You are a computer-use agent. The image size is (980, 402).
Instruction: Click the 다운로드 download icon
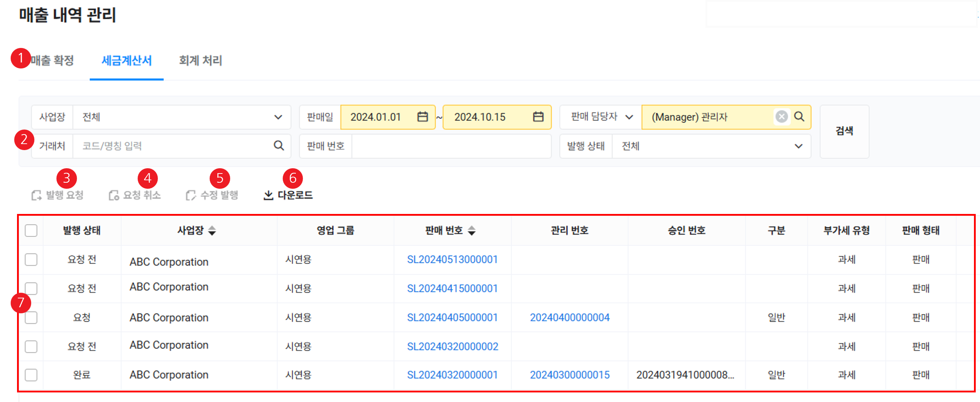268,195
